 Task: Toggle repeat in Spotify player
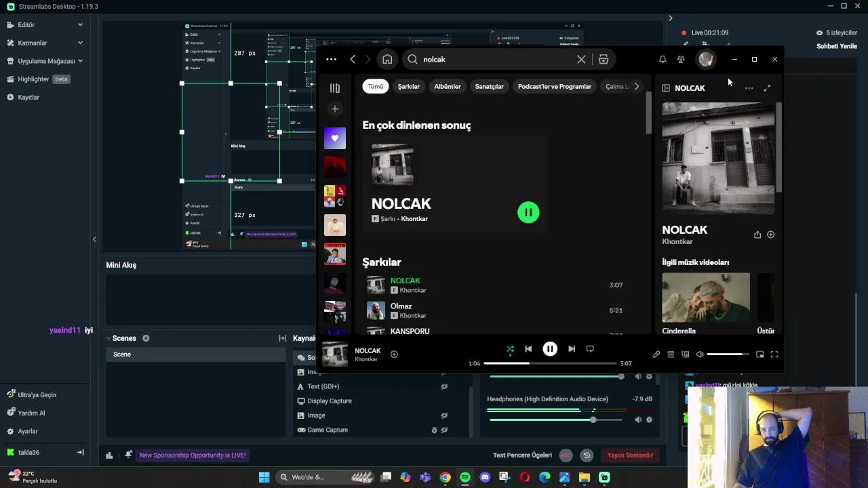590,349
